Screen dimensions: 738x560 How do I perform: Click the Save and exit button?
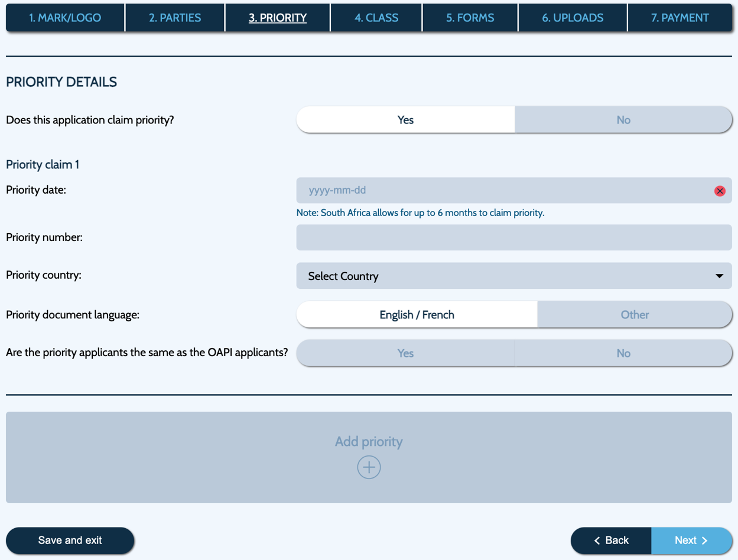coord(70,541)
